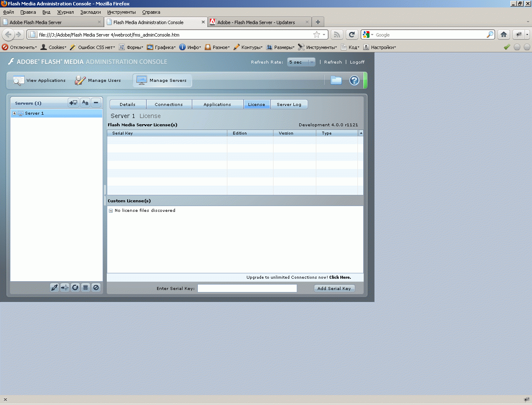Bookmark this page with the star icon
This screenshot has width=532, height=405.
click(317, 34)
